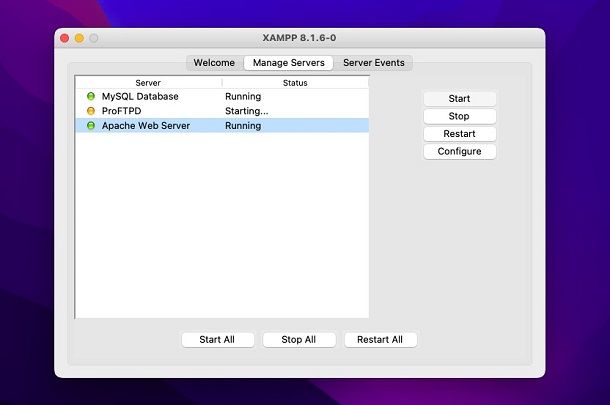The width and height of the screenshot is (610, 405).
Task: Restart the selected server
Action: [459, 133]
